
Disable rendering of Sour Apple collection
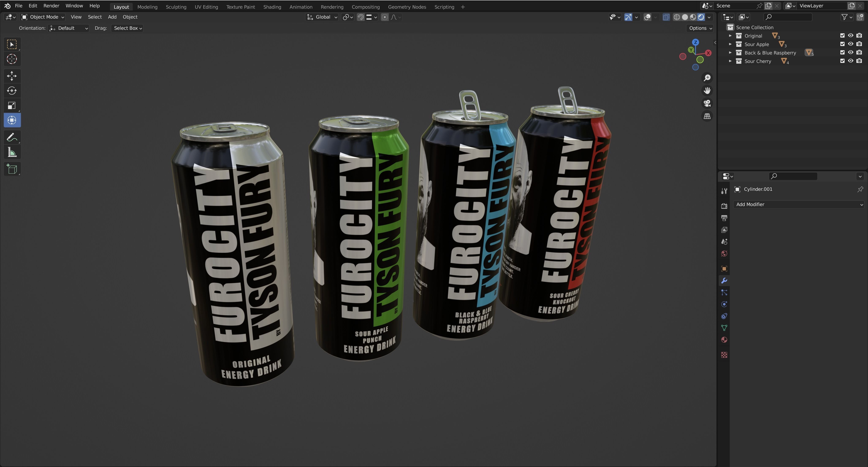859,44
